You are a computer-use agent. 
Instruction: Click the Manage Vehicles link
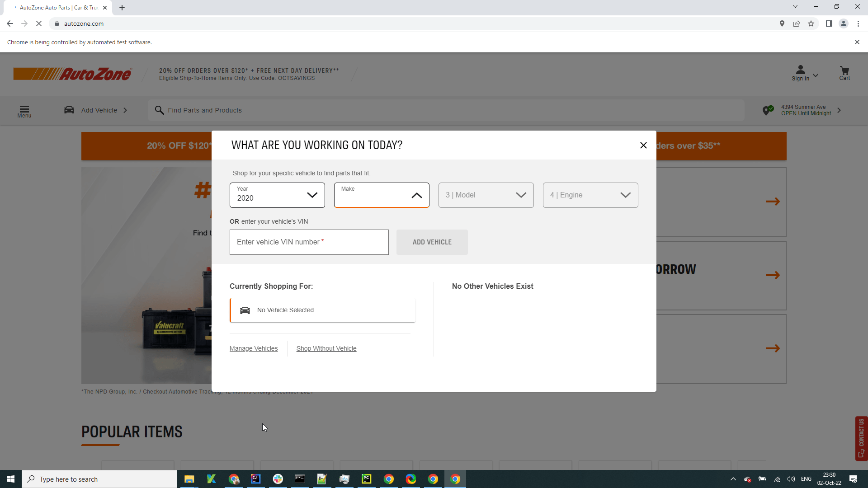254,348
